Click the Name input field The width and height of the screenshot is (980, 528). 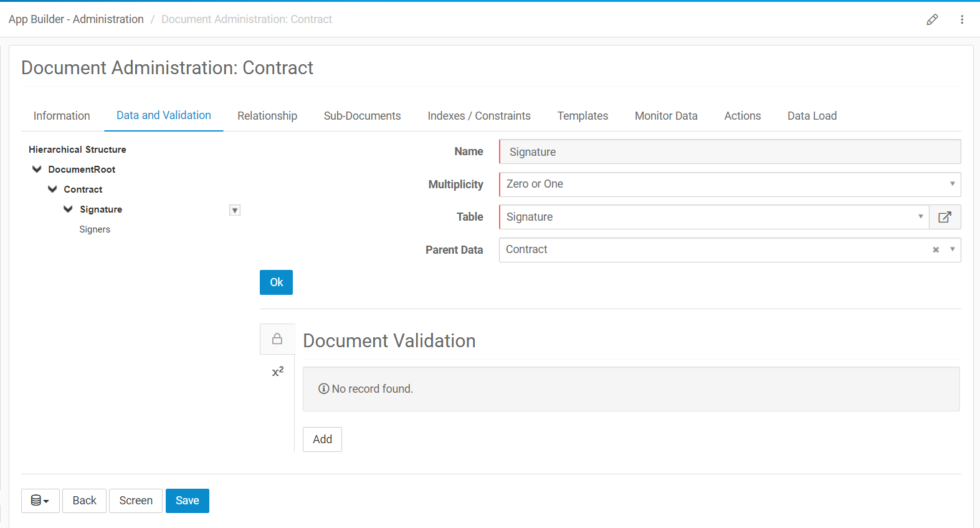pyautogui.click(x=729, y=152)
